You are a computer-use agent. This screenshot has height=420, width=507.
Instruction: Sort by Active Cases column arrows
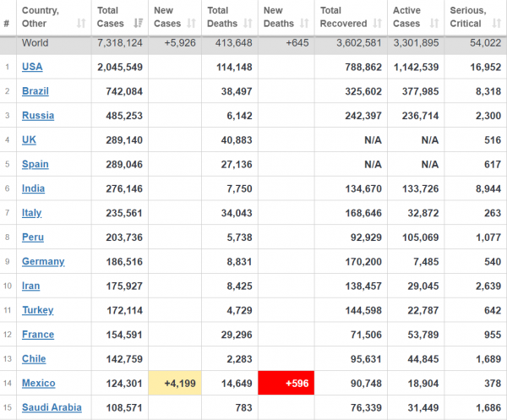pyautogui.click(x=434, y=24)
